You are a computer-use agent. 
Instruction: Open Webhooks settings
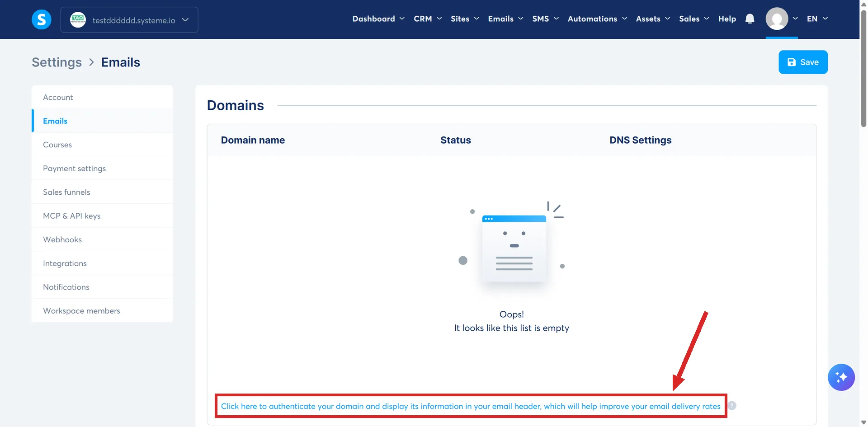102,239
